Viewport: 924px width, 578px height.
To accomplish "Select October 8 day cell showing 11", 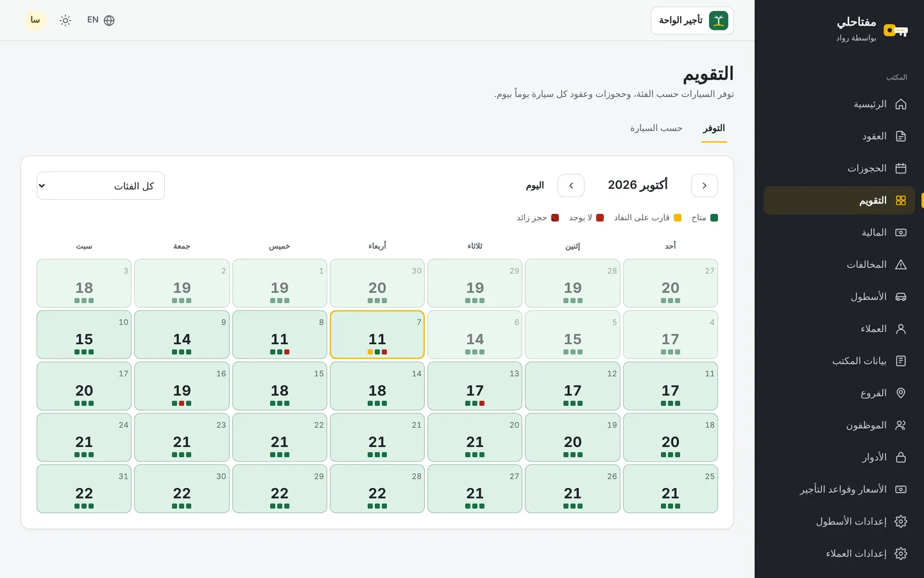I will 280,335.
